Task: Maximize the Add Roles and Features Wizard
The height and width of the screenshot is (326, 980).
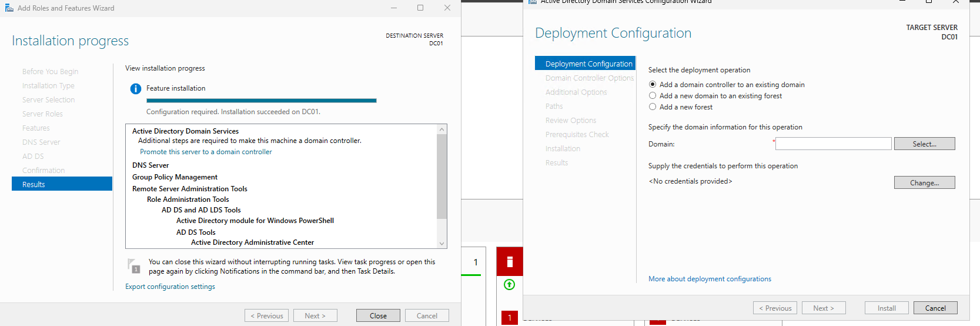Action: click(420, 8)
